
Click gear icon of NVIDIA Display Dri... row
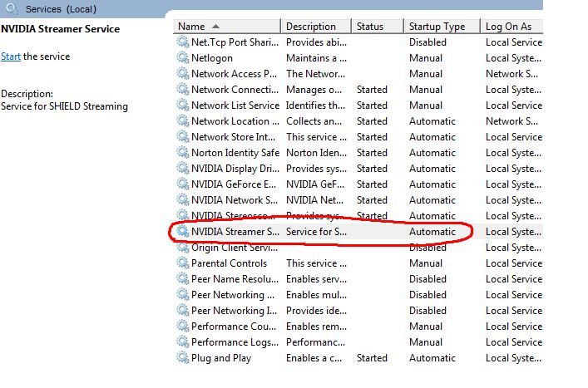(x=183, y=168)
